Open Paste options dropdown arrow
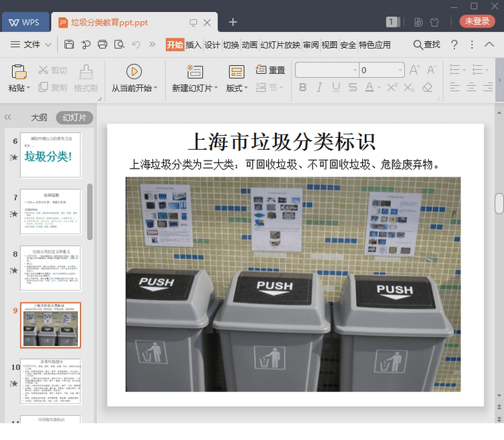Image resolution: width=504 pixels, height=440 pixels. (x=28, y=88)
